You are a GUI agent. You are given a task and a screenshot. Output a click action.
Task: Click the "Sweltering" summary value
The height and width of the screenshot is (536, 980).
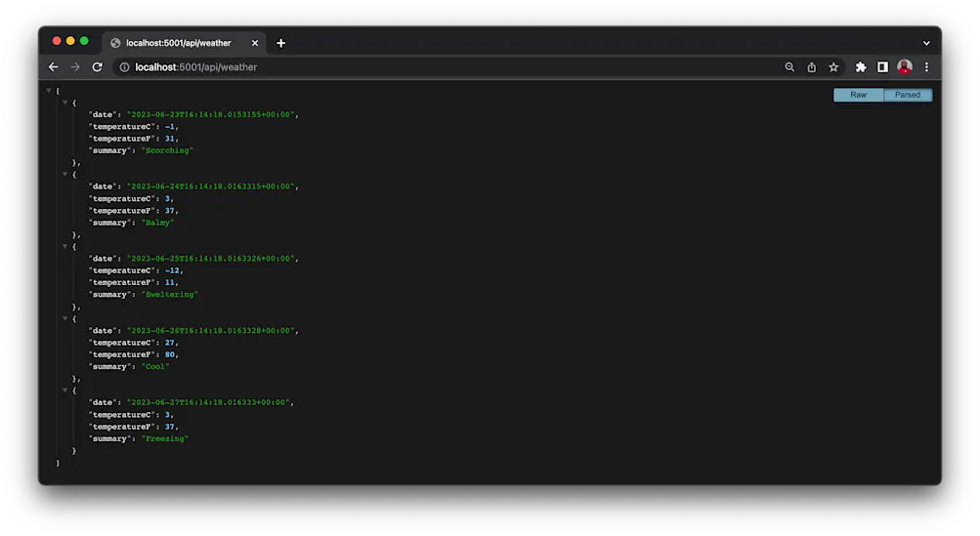click(170, 294)
